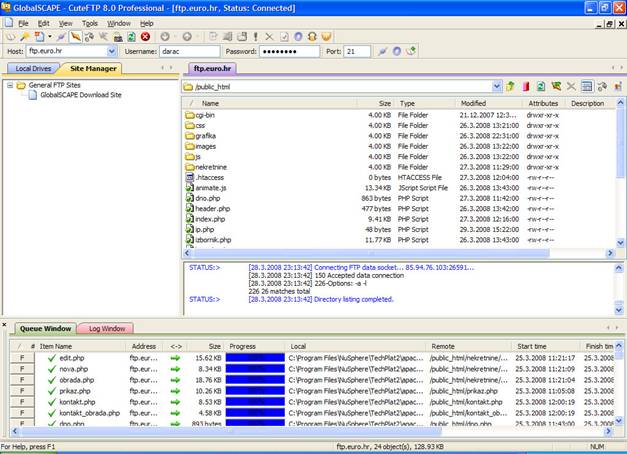Click the cgi-bin folder icon
The image size is (627, 454).
tap(189, 115)
